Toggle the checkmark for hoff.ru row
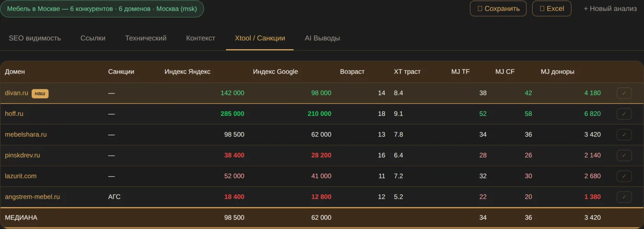 click(x=624, y=114)
